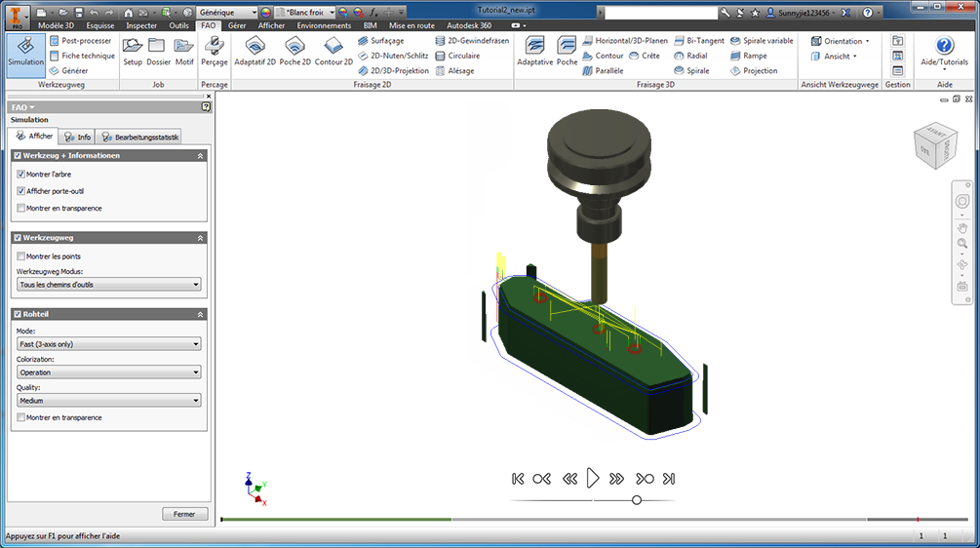Select the Crête scallop strategy
Screen dimensions: 980x548
tap(645, 56)
